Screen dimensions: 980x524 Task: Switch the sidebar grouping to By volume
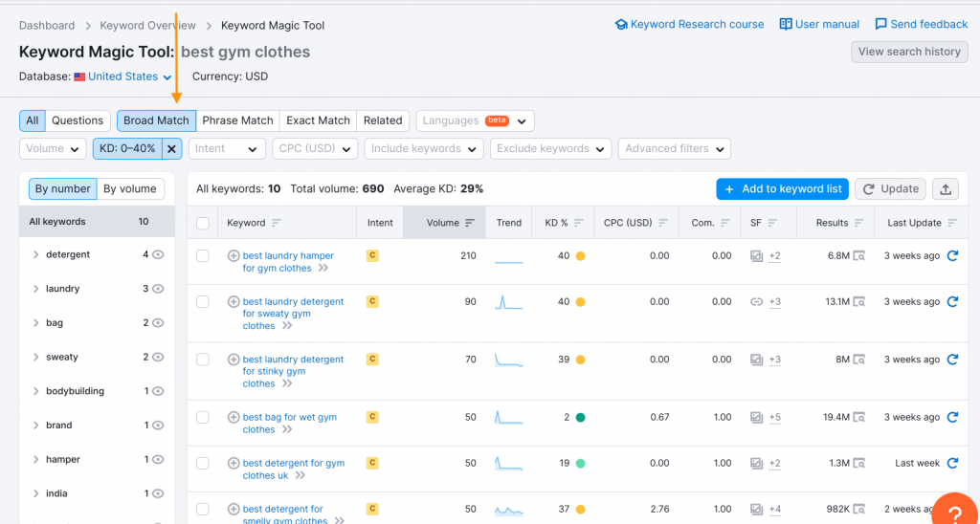130,188
